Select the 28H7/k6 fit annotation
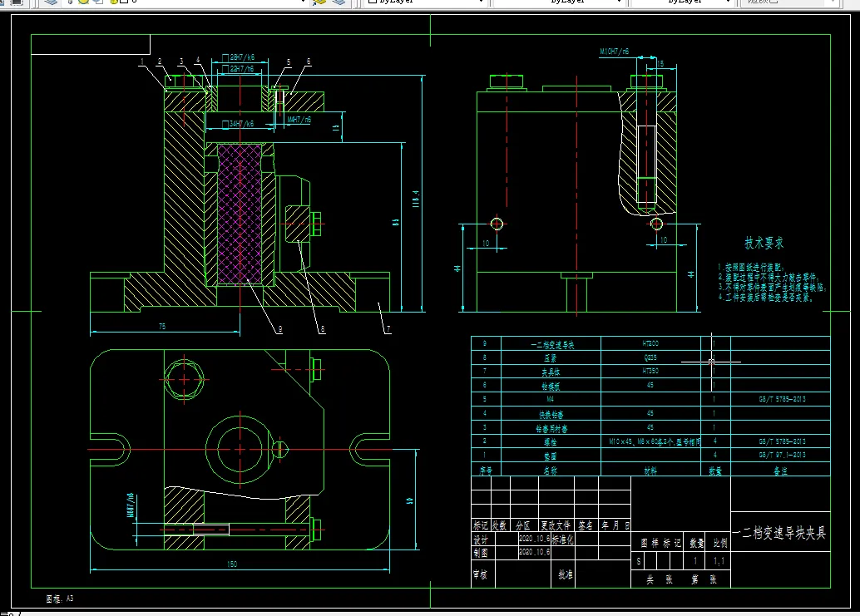 (x=239, y=57)
